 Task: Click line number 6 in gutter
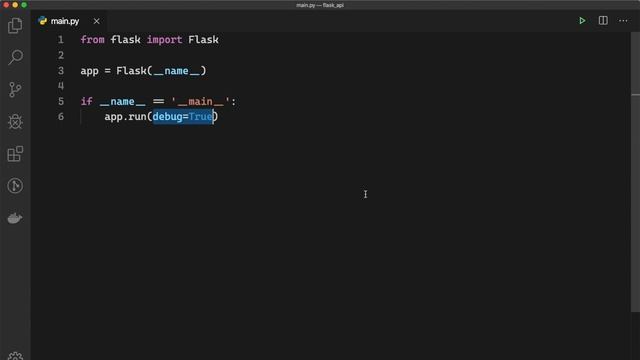click(x=60, y=117)
